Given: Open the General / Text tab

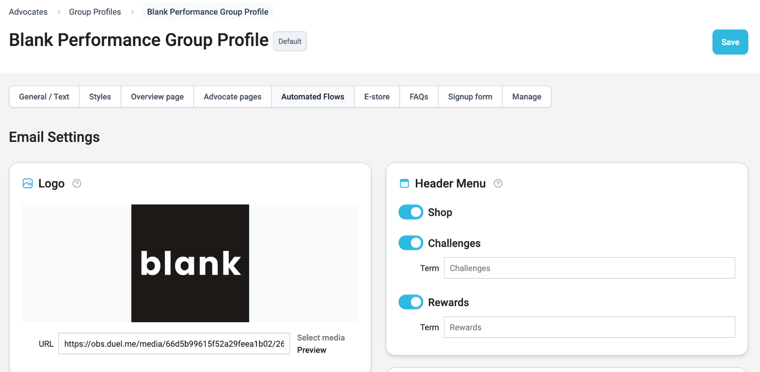Looking at the screenshot, I should 44,97.
